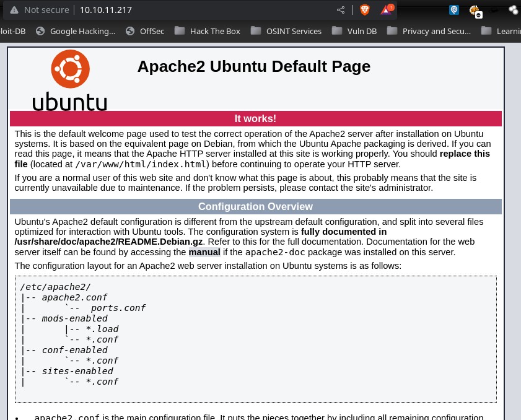521x420 pixels.
Task: Expand the Vuln DB bookmark folder
Action: tap(354, 31)
